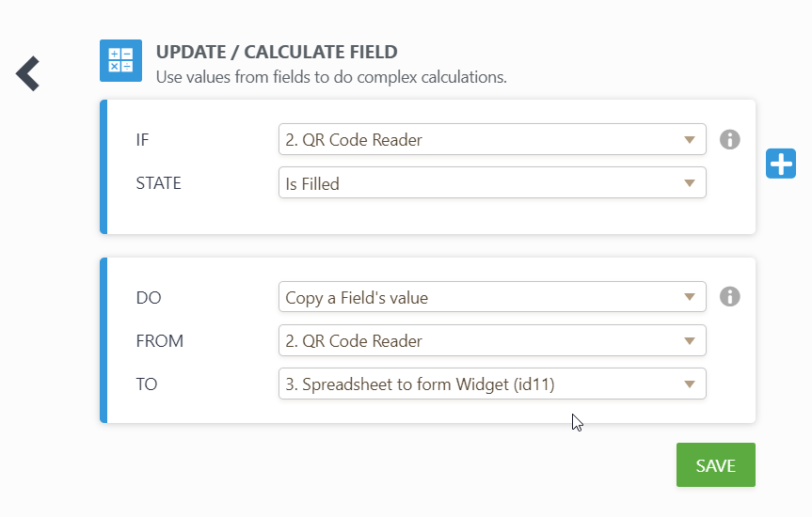This screenshot has height=517, width=812.
Task: Show info for the IF condition row
Action: click(729, 140)
